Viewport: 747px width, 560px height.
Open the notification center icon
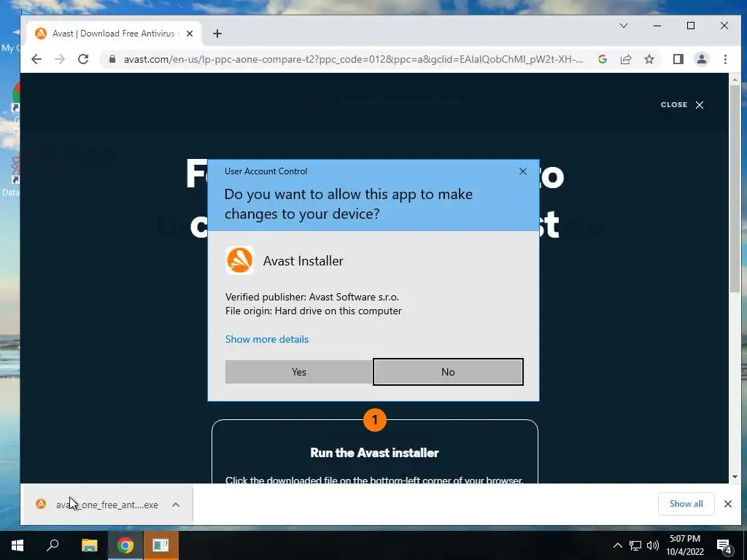point(724,545)
